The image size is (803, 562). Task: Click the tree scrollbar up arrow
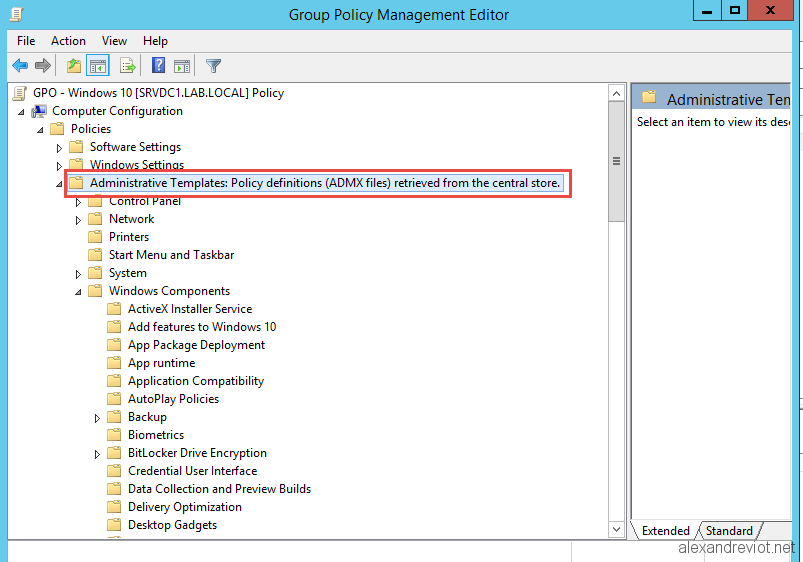click(617, 93)
